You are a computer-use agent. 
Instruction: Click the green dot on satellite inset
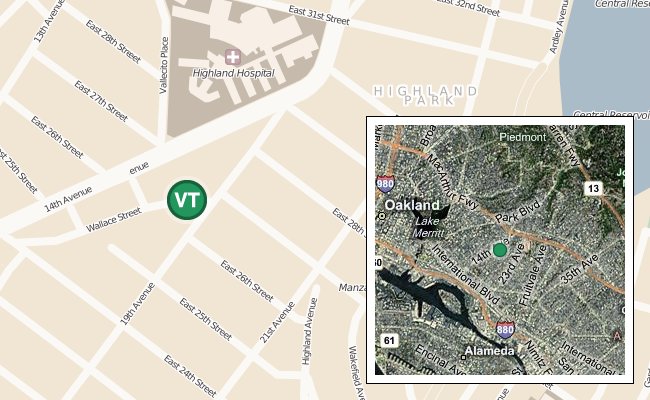pyautogui.click(x=500, y=250)
